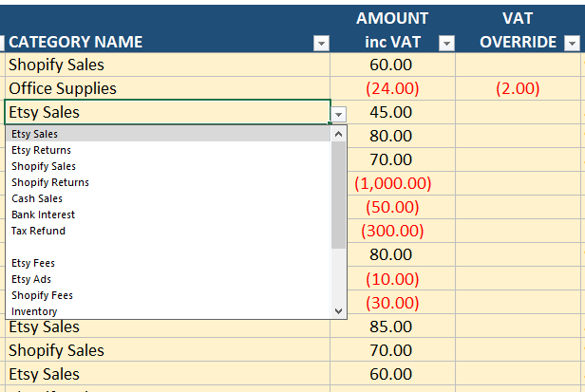Screen dimensions: 585x392
Task: Click the (300.00) amount cell
Action: (392, 231)
